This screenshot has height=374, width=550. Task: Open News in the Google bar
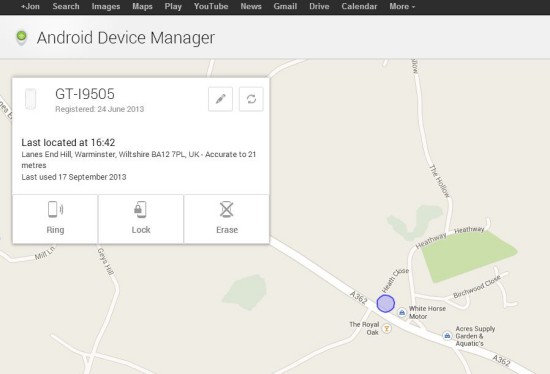[x=251, y=6]
